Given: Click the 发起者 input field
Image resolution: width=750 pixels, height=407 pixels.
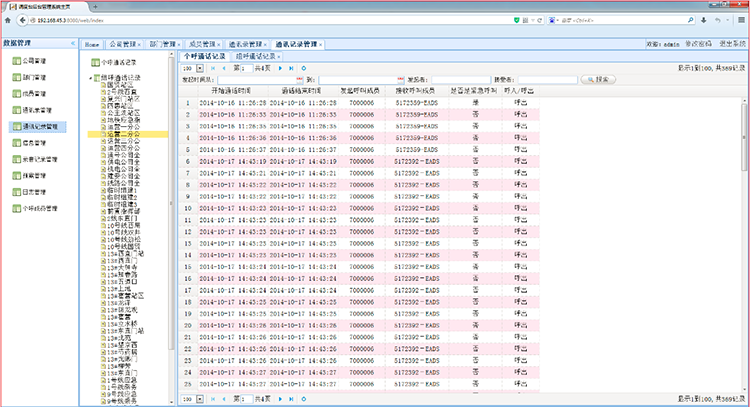Looking at the screenshot, I should click(461, 80).
